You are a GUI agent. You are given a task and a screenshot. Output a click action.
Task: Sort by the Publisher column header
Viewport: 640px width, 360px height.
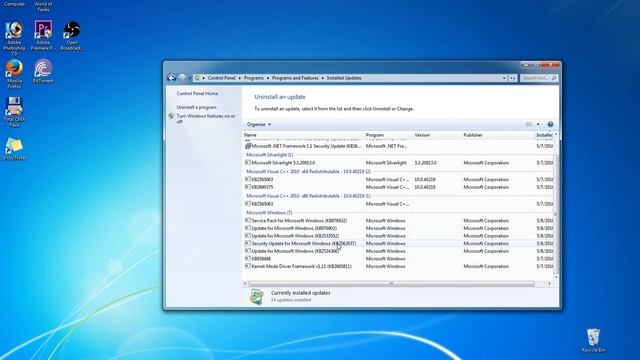point(498,135)
